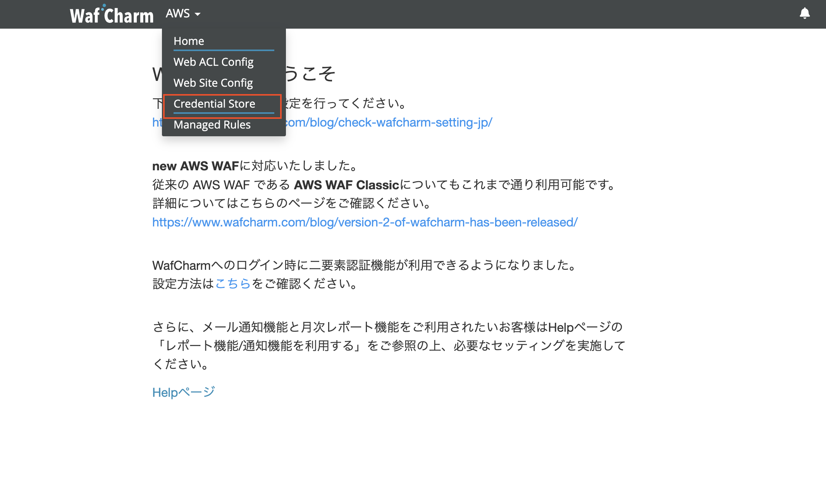Click the line starting with 詳細についてはこちらのページ
Image resolution: width=826 pixels, height=504 pixels.
292,203
